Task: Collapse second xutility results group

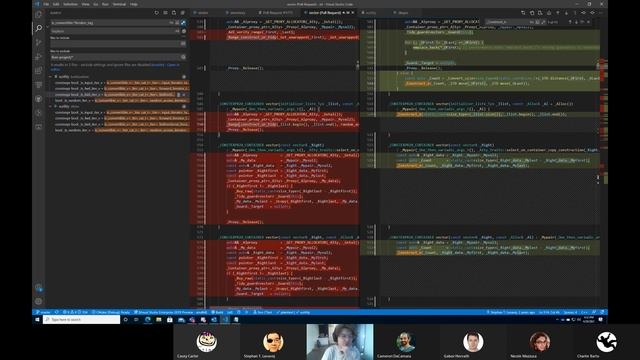Action: coord(51,107)
